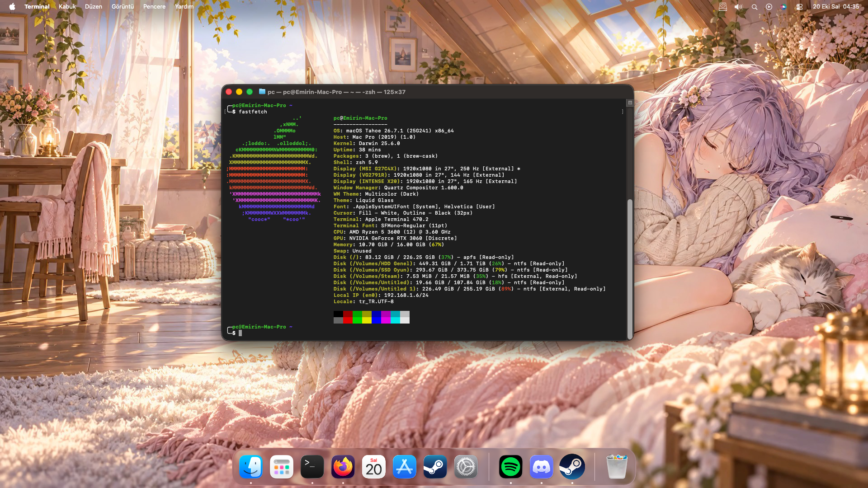The width and height of the screenshot is (868, 488).
Task: Open volume control in menu bar
Action: pyautogui.click(x=738, y=7)
